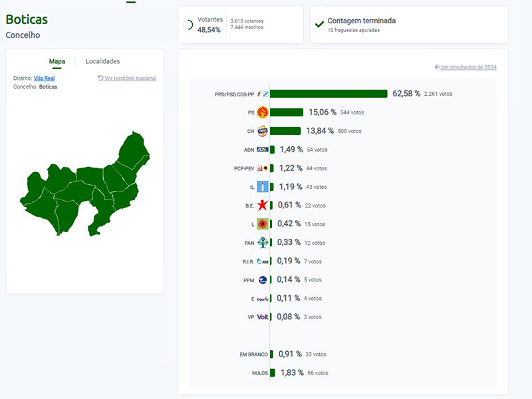Click the Volt party logo

263,317
